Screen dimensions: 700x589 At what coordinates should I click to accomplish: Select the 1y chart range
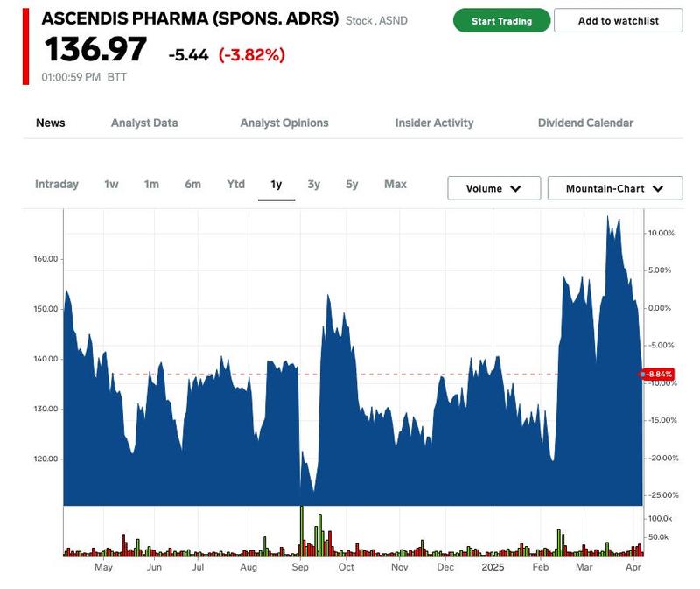(x=276, y=184)
